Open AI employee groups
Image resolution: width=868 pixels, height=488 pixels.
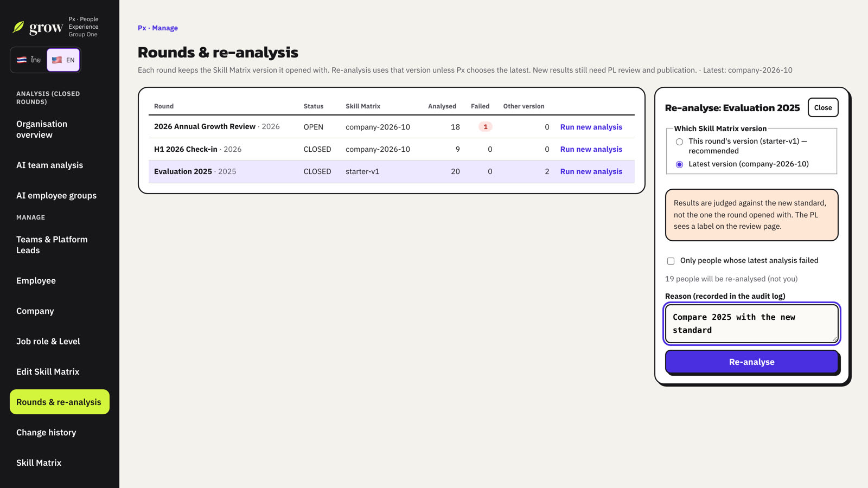pyautogui.click(x=60, y=195)
